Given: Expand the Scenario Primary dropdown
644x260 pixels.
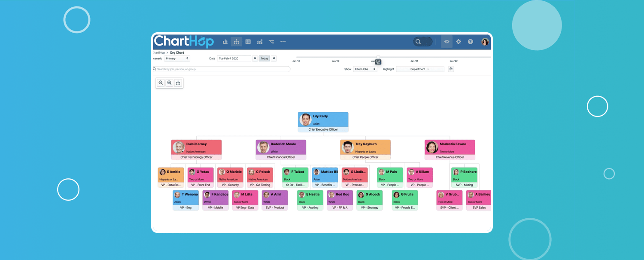Looking at the screenshot, I should 177,58.
